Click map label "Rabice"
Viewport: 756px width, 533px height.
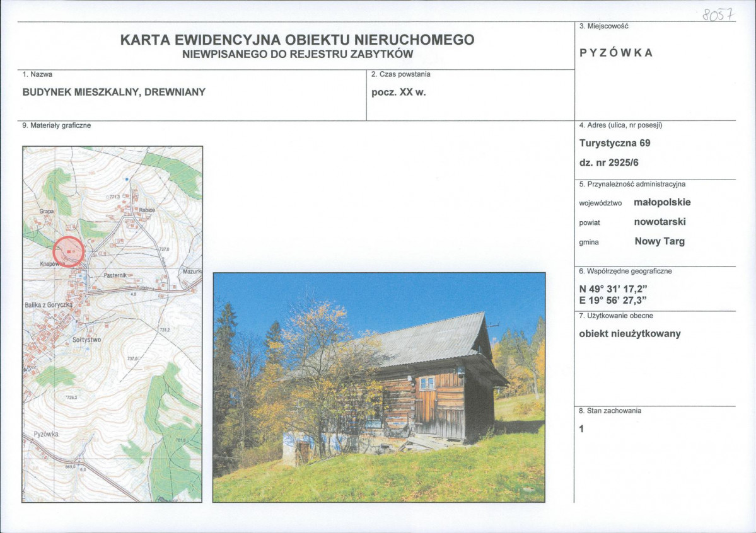point(147,210)
